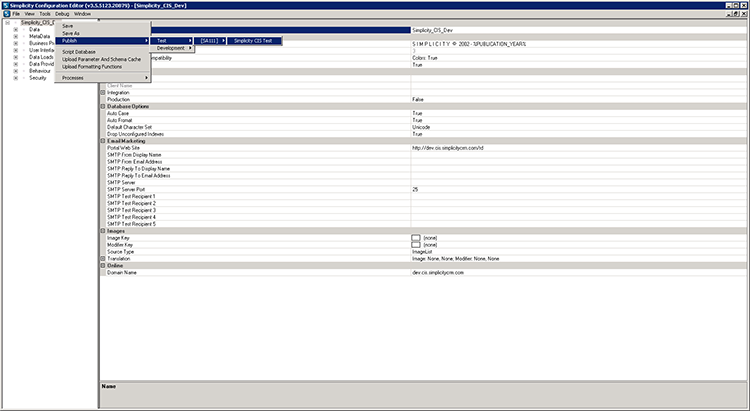This screenshot has width=750, height=411.
Task: Click the Simplicity logo in the title bar
Action: [6, 5]
